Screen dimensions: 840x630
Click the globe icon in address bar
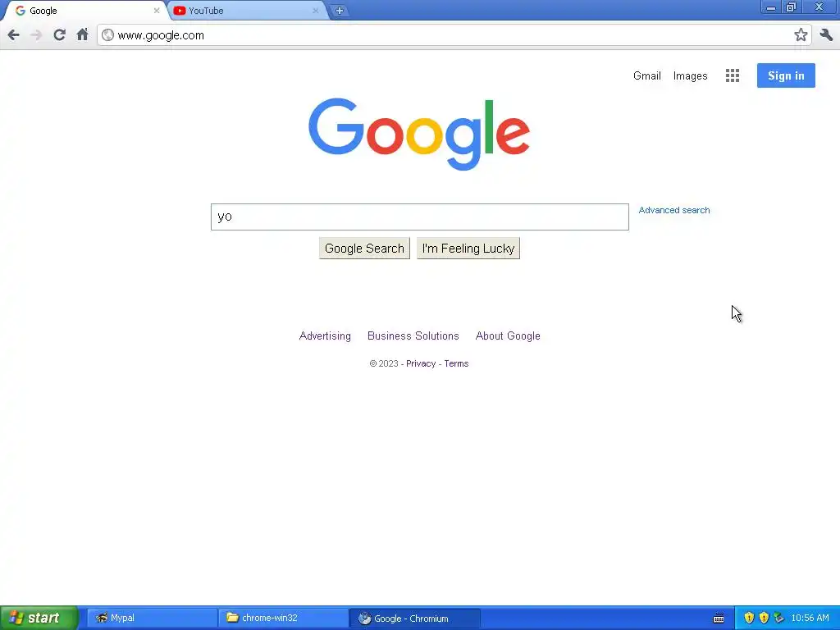pyautogui.click(x=107, y=35)
